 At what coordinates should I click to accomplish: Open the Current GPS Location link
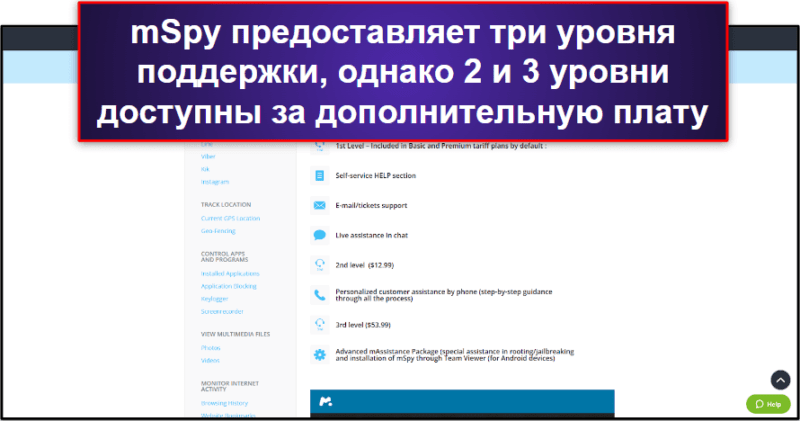pyautogui.click(x=230, y=218)
